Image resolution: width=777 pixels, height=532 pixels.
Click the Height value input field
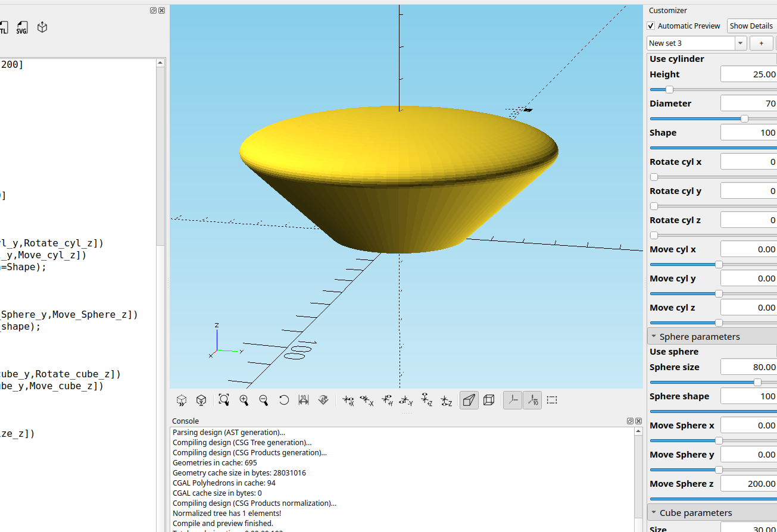(x=748, y=74)
